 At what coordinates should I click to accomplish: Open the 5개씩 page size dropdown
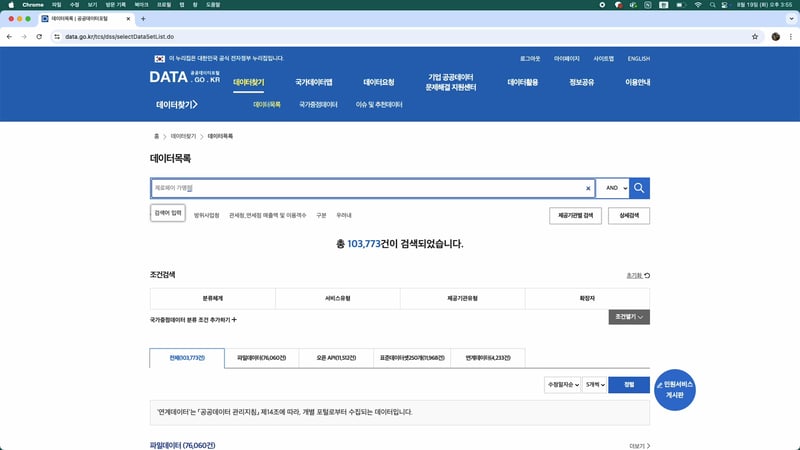[595, 384]
